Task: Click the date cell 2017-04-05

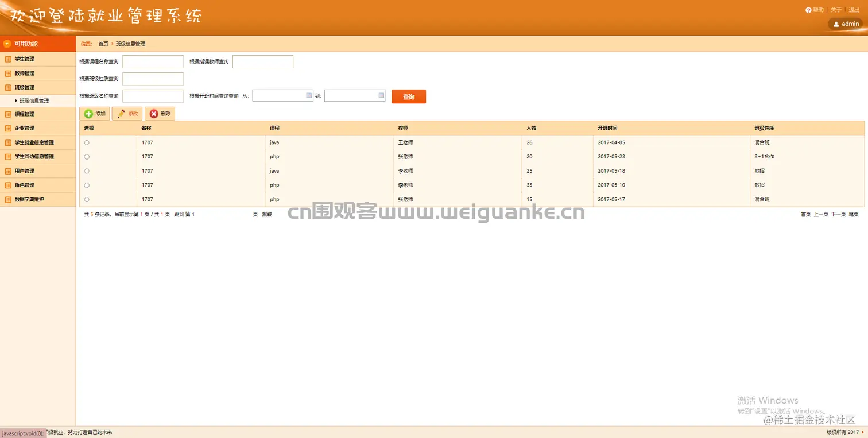Action: [x=611, y=142]
